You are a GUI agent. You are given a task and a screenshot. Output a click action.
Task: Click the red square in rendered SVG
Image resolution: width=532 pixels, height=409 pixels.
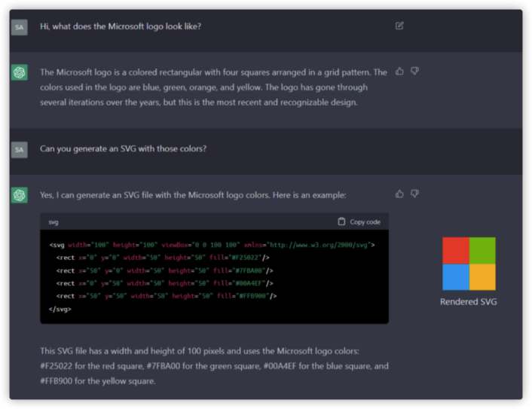[x=456, y=251]
